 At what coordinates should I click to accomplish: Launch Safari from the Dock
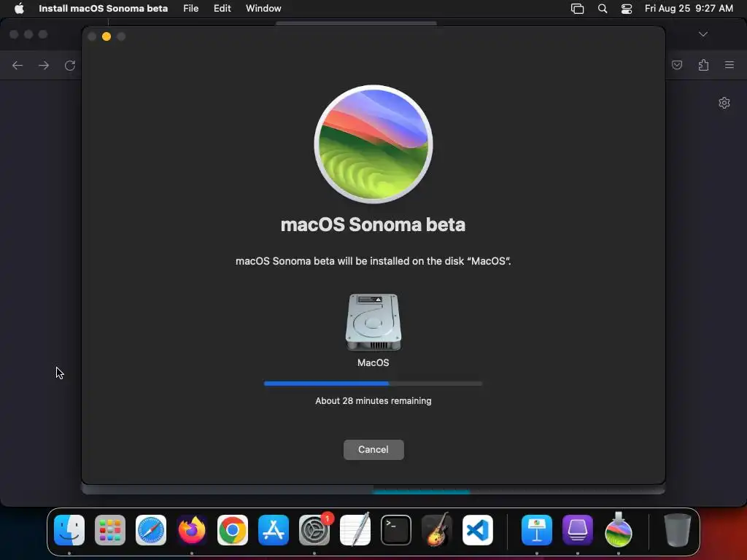pyautogui.click(x=151, y=530)
